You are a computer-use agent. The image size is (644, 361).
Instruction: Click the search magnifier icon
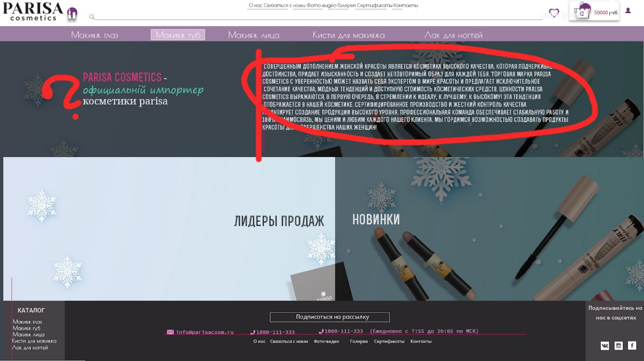point(92,17)
